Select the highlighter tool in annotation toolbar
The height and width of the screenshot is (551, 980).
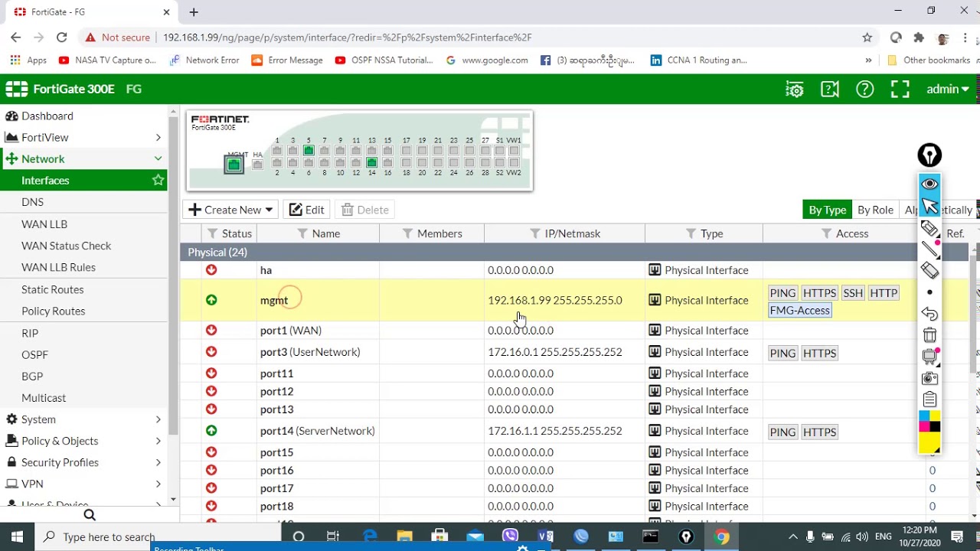point(929,228)
